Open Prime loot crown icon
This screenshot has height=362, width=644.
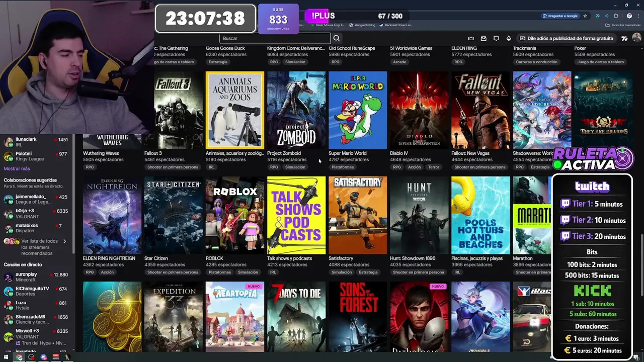[471, 38]
